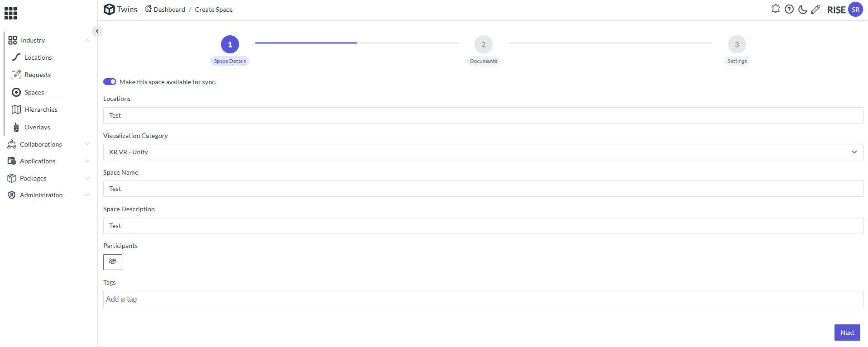Click the RISE label in header
The height and width of the screenshot is (347, 868).
836,10
